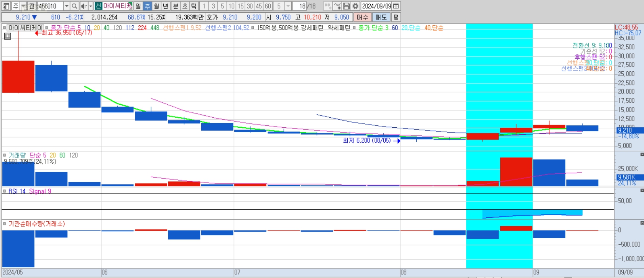Click the add indicator line icon
644x278 pixels.
point(337,6)
